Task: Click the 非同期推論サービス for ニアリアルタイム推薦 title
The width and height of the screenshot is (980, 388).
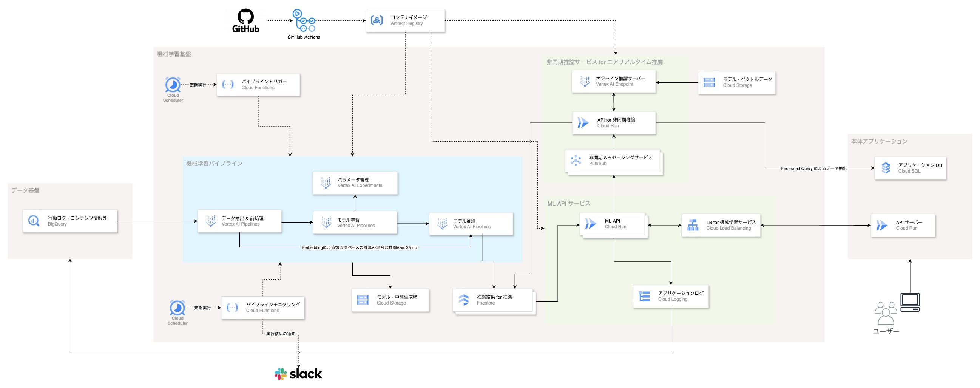Action: 605,62
